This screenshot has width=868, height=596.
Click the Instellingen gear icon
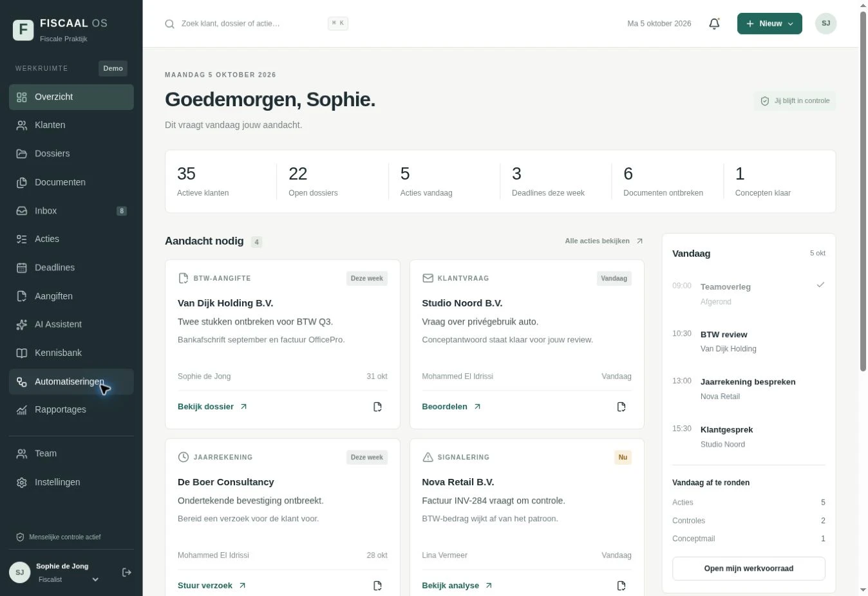[x=22, y=483]
